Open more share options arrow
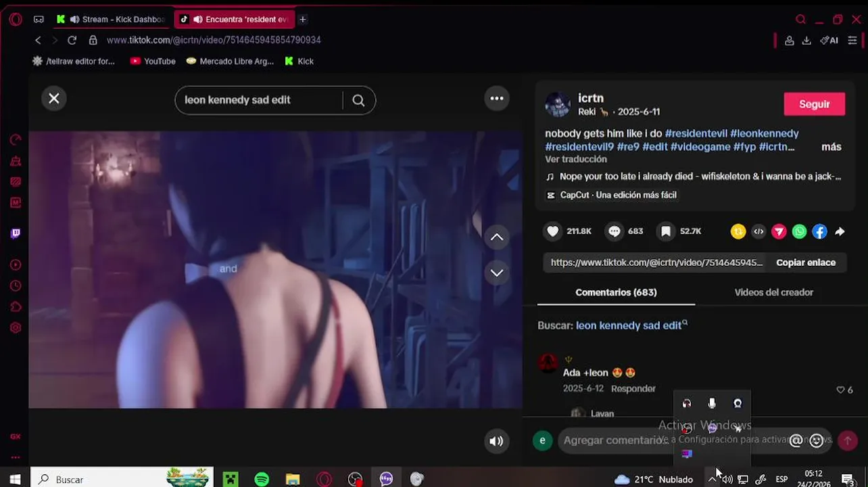 (840, 232)
